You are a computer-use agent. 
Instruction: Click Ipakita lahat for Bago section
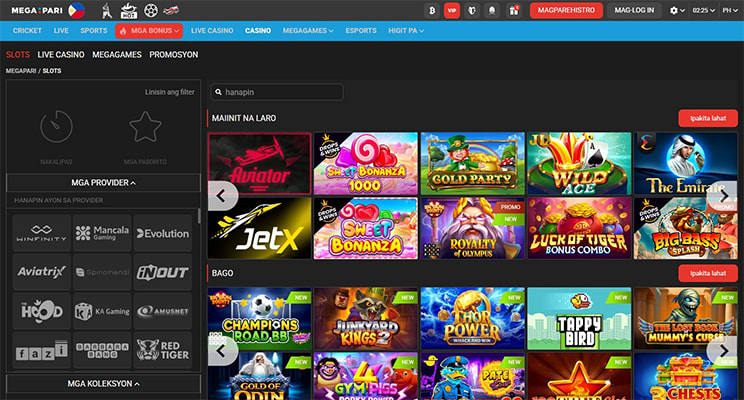708,273
